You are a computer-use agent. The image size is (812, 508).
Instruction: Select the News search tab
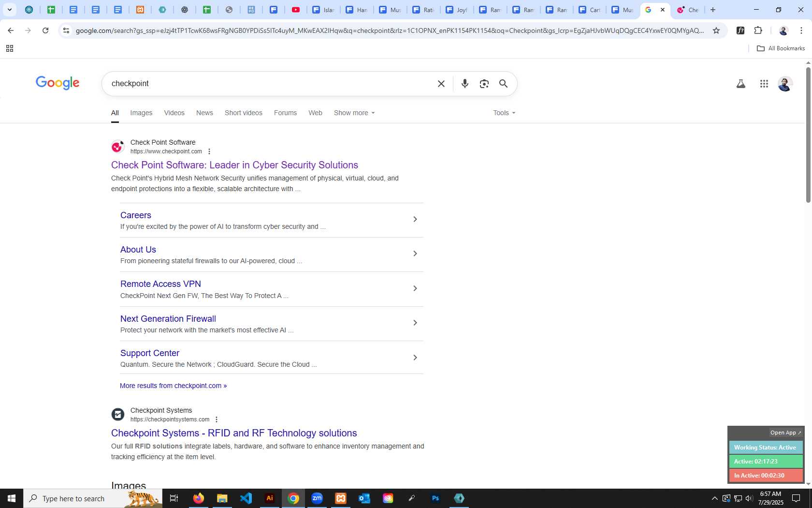click(x=204, y=113)
